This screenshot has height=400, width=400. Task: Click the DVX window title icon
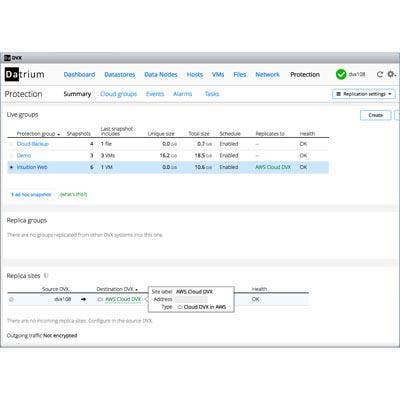click(x=7, y=58)
